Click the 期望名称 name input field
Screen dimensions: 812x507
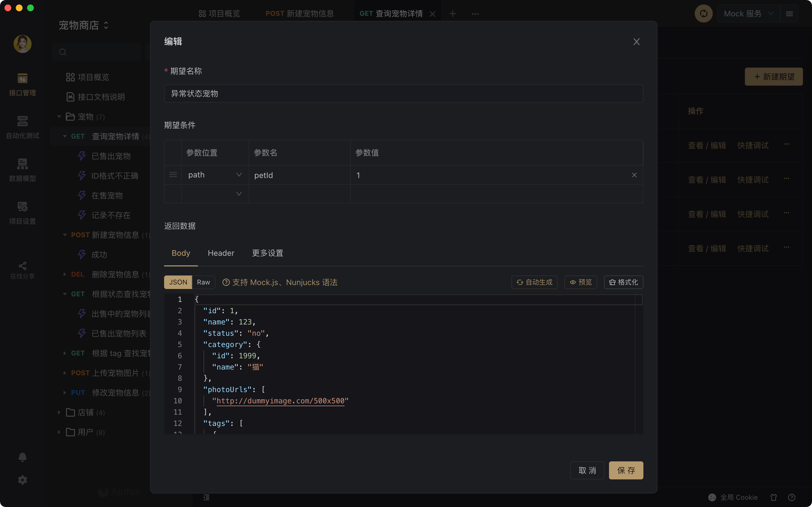point(403,94)
